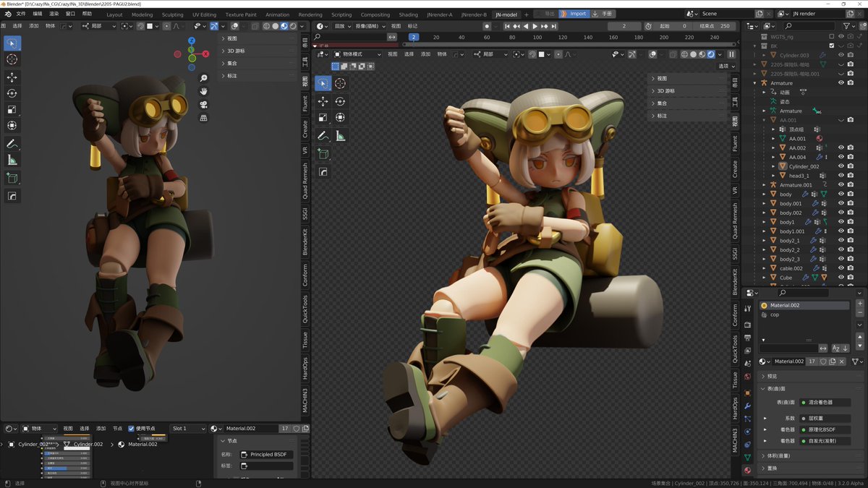The image size is (868, 488).
Task: Select the Measure tool in left viewport
Action: click(x=12, y=160)
